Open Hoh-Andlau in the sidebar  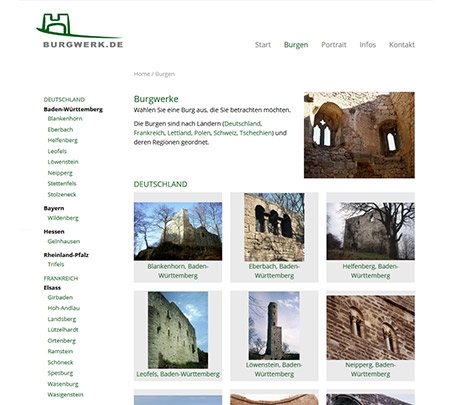(63, 308)
